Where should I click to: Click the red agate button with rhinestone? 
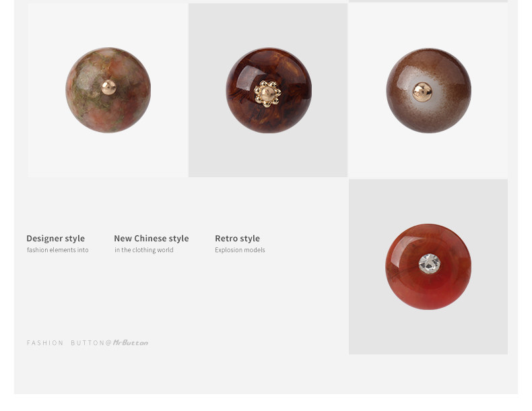click(428, 266)
